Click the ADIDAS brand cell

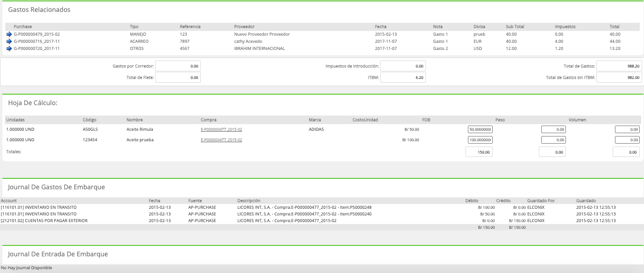click(x=316, y=129)
